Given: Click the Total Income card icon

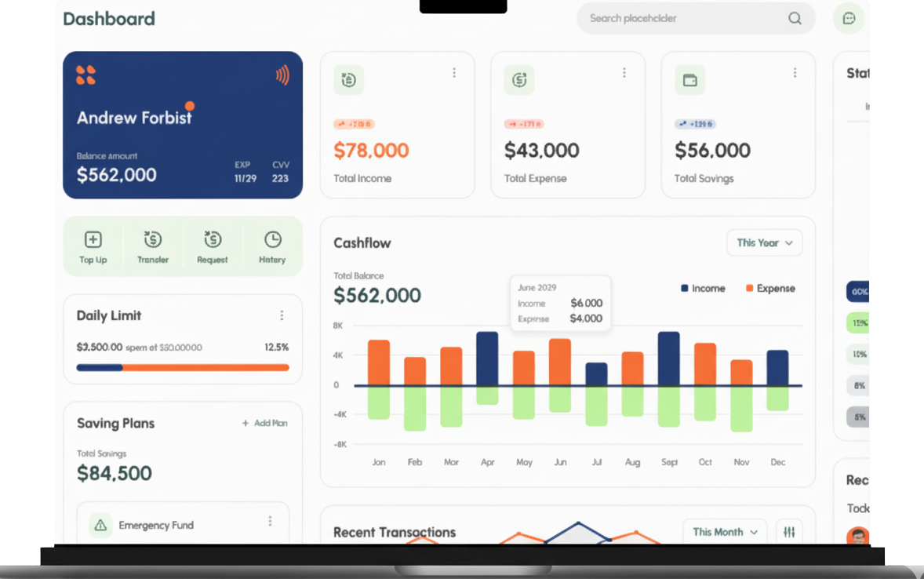Looking at the screenshot, I should tap(349, 80).
